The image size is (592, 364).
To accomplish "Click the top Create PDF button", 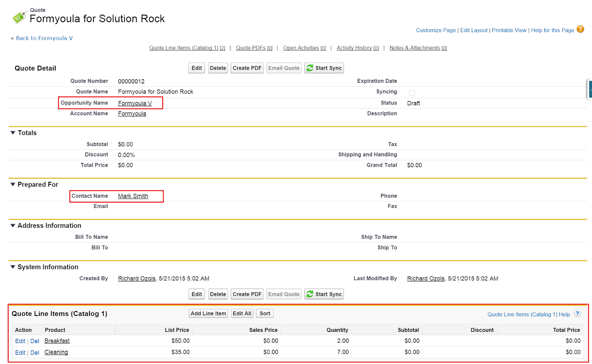I will [247, 68].
